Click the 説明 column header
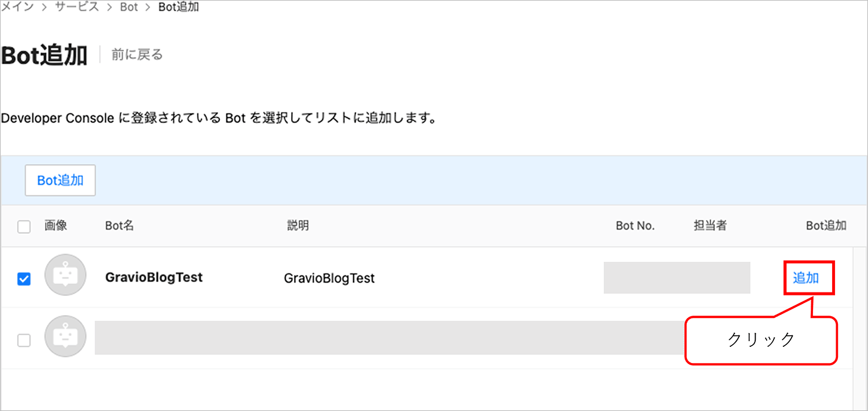 pos(298,225)
